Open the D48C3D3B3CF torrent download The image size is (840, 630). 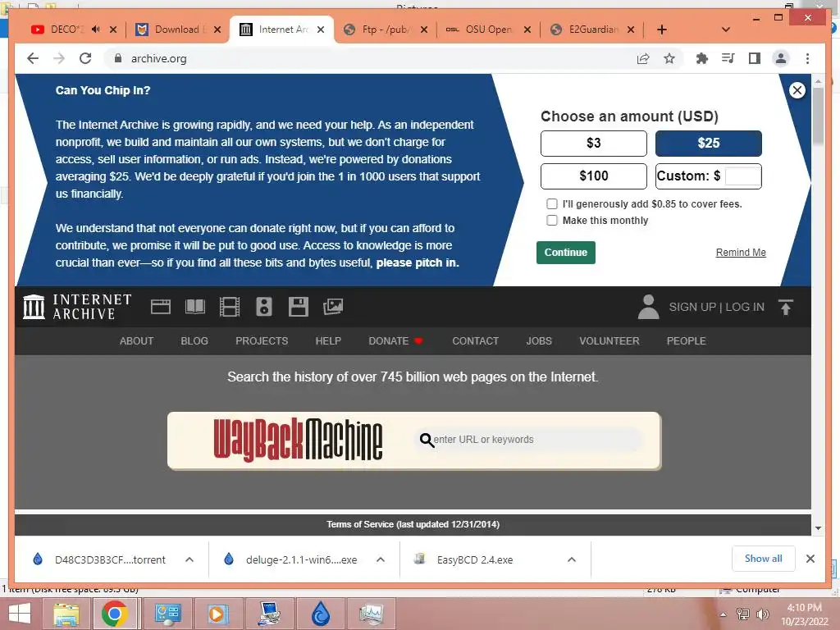(x=110, y=559)
